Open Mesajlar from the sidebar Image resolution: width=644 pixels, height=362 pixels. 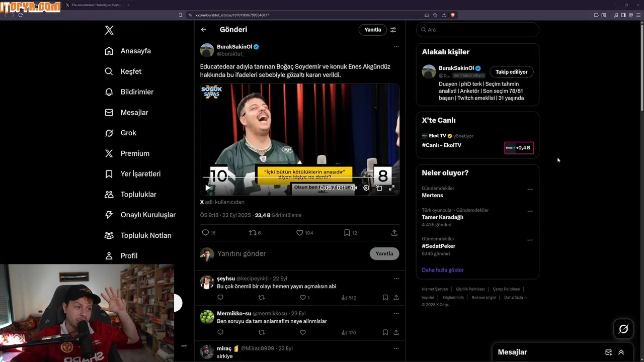[x=126, y=113]
